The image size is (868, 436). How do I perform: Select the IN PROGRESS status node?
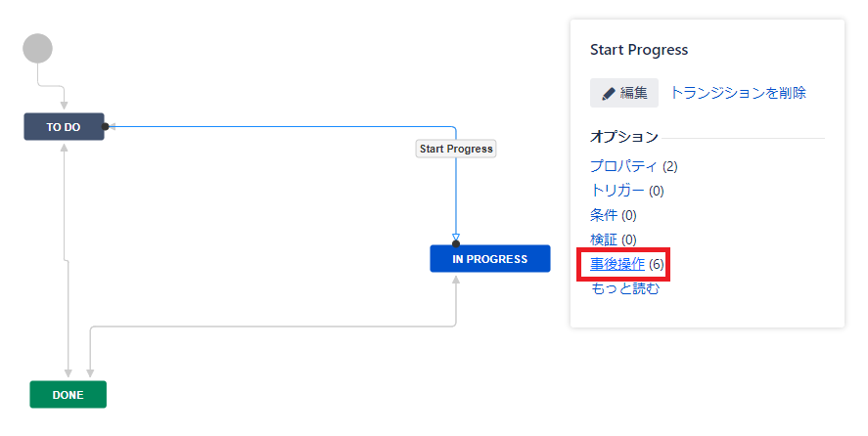pos(490,258)
